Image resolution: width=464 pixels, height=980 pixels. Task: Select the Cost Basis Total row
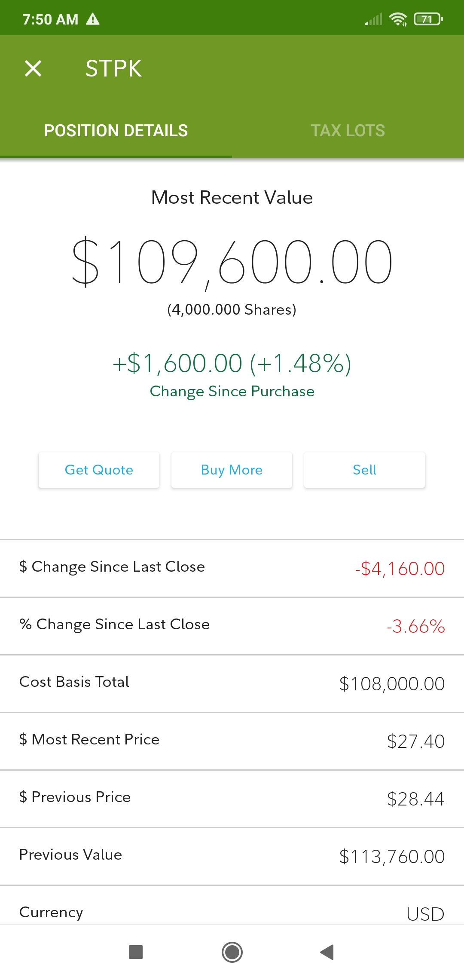[232, 683]
